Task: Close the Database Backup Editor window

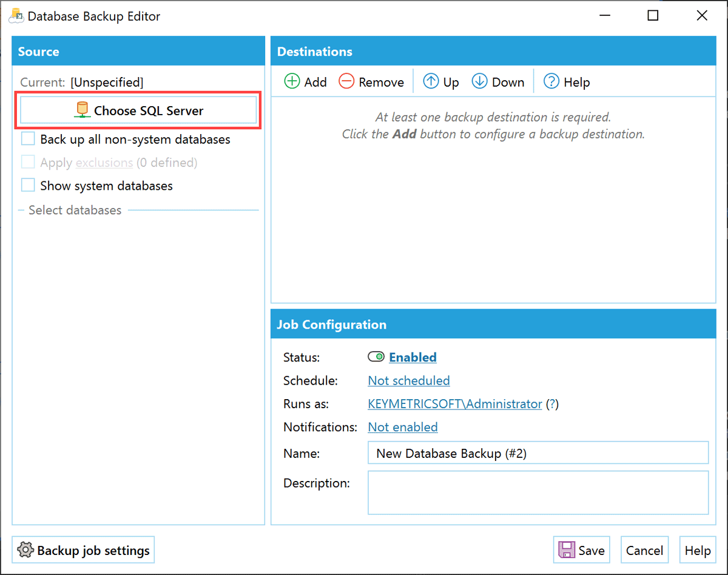Action: point(702,16)
